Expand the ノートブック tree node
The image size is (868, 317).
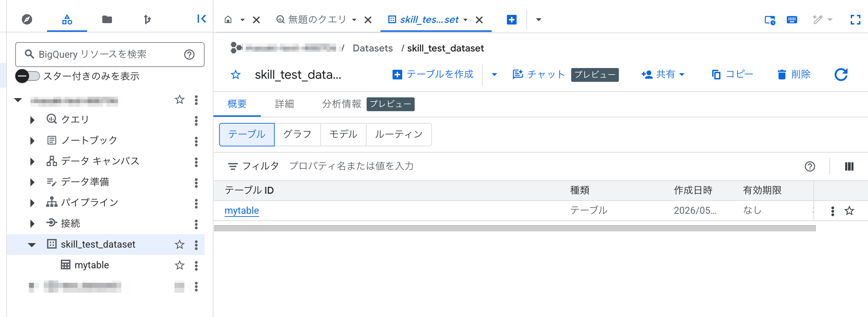[x=32, y=141]
